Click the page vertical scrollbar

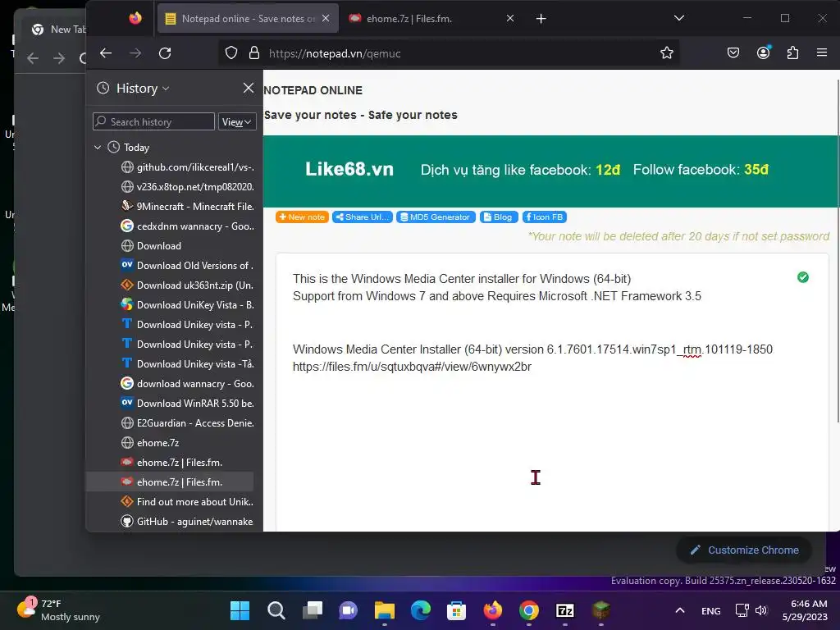click(837, 250)
